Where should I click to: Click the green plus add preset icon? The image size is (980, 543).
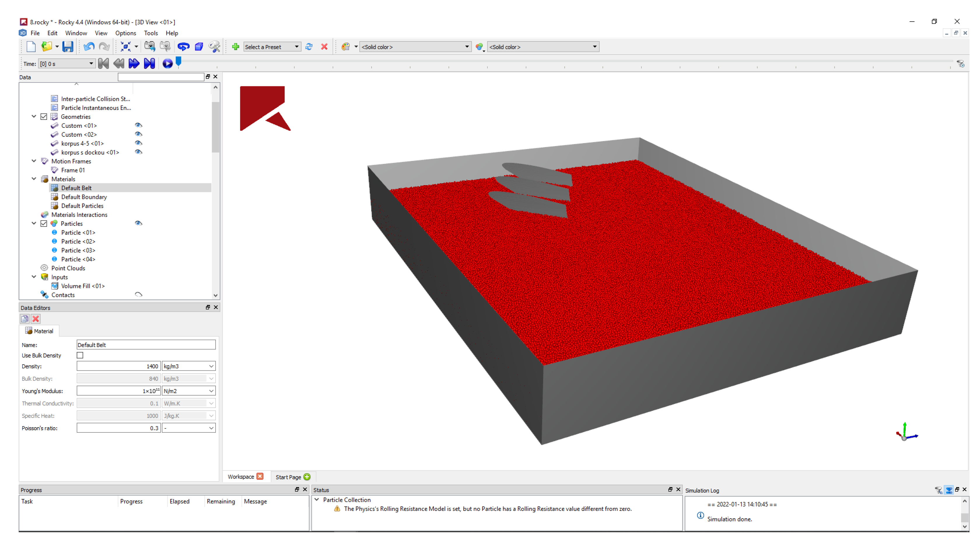click(x=235, y=47)
